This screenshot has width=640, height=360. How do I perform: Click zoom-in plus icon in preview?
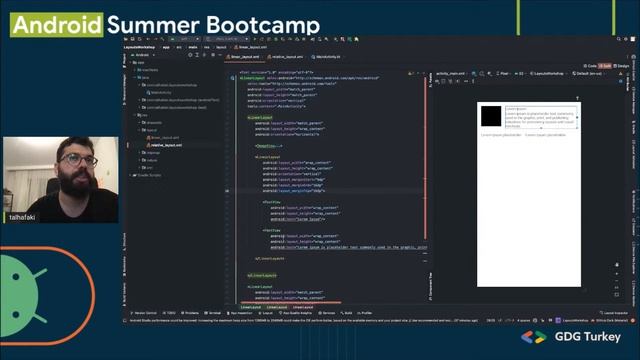[617, 273]
